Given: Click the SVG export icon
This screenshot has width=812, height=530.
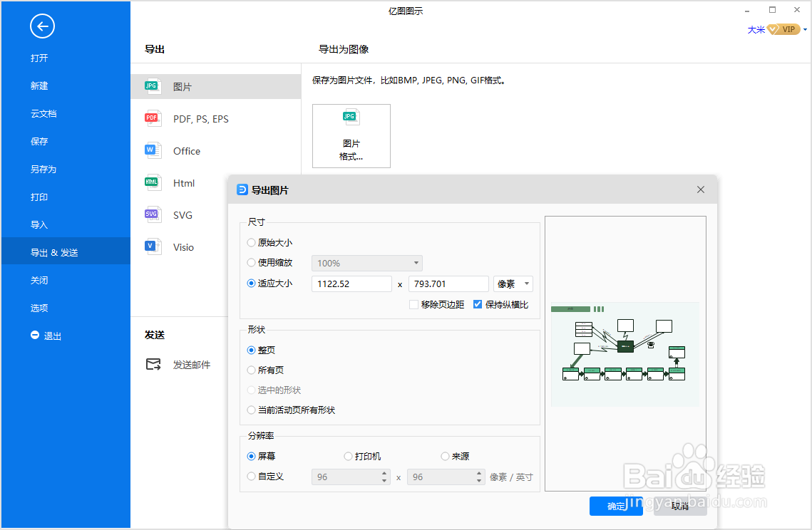Looking at the screenshot, I should (152, 214).
